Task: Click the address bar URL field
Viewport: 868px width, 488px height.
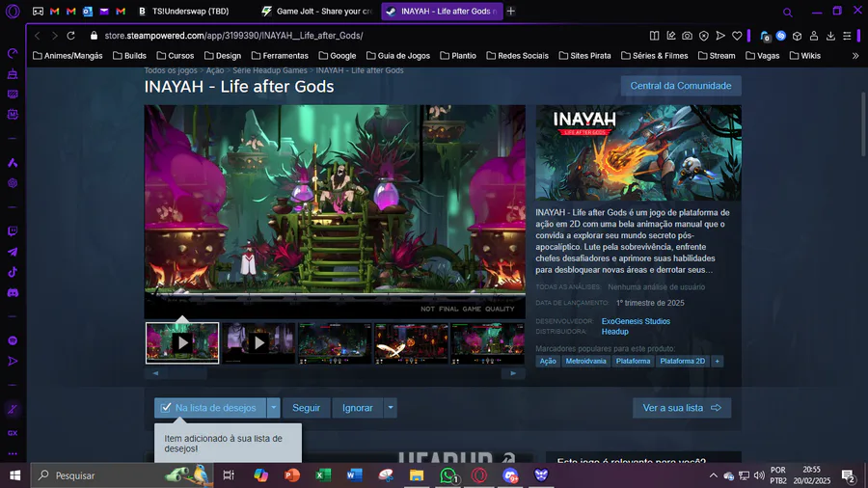Action: 366,36
